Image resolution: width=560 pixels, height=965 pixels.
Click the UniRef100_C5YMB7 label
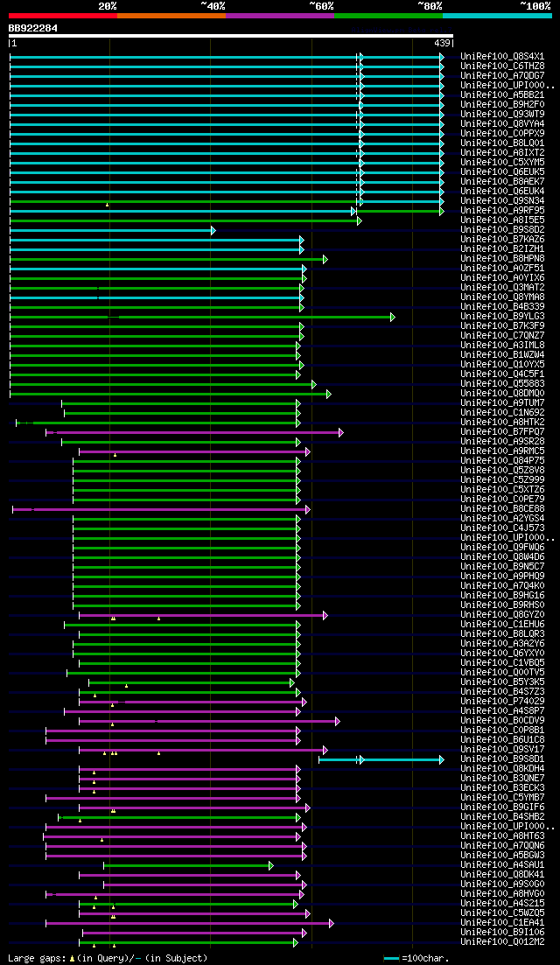[x=502, y=798]
